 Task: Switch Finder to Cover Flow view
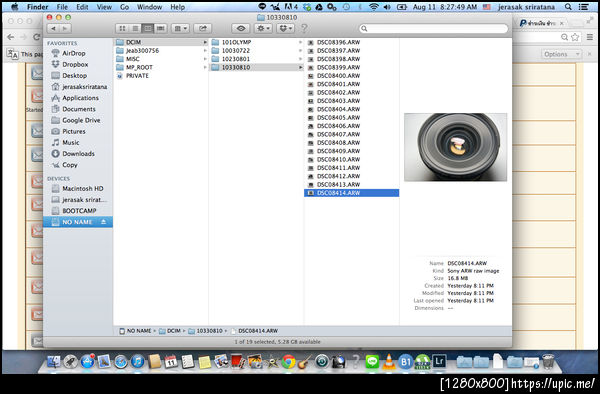coord(161,28)
